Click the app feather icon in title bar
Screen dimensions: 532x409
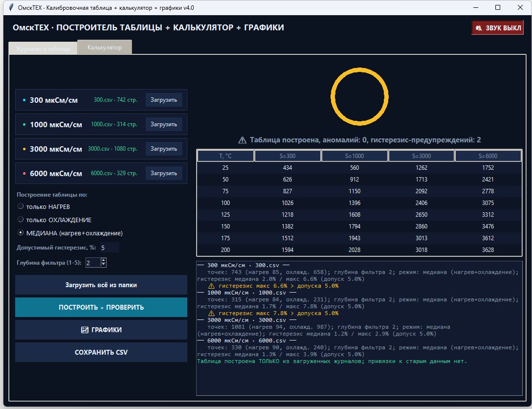[11, 7]
